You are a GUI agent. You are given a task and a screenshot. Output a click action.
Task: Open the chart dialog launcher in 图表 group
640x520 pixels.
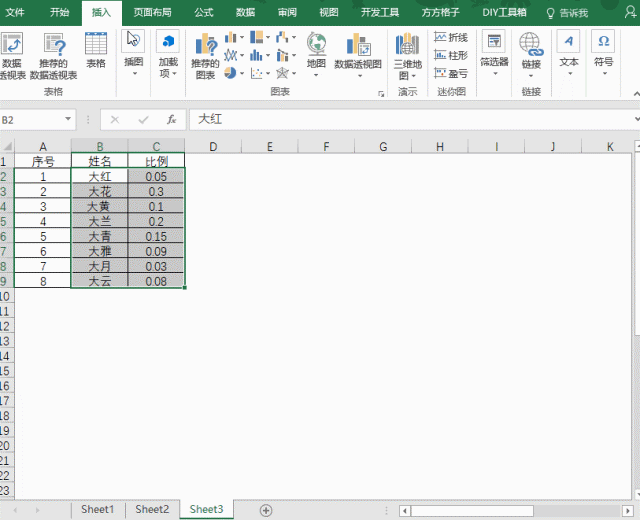point(381,94)
